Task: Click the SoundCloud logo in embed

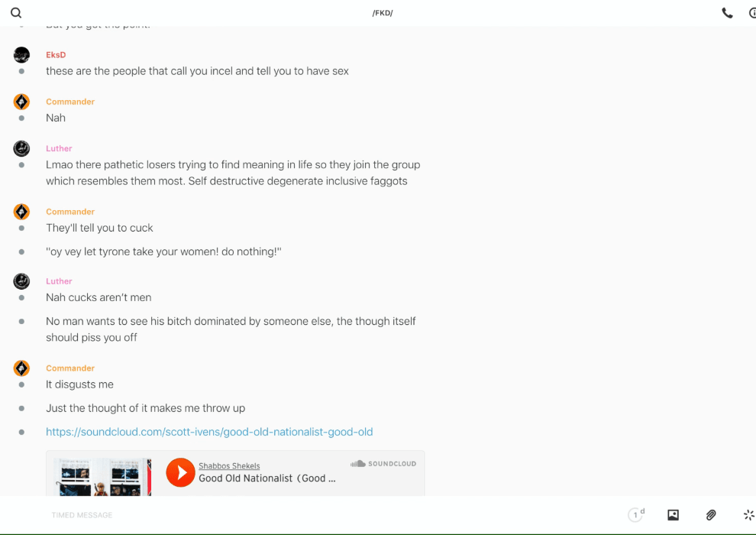Action: tap(383, 464)
